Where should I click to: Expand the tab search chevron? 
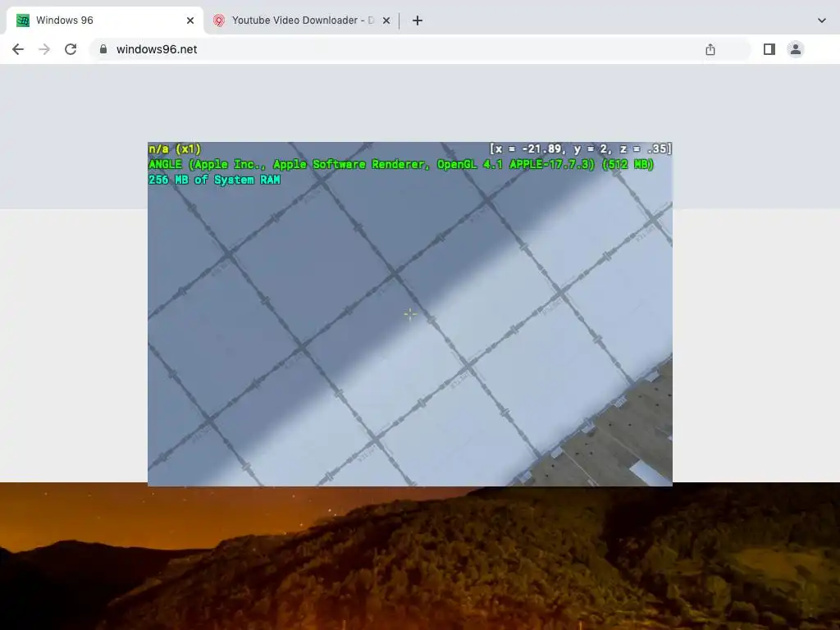point(822,21)
